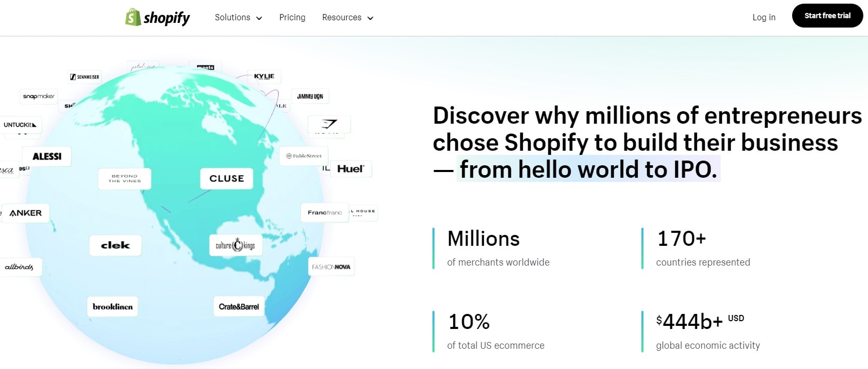
Task: Select the CLUSE brand logo card
Action: point(227,178)
